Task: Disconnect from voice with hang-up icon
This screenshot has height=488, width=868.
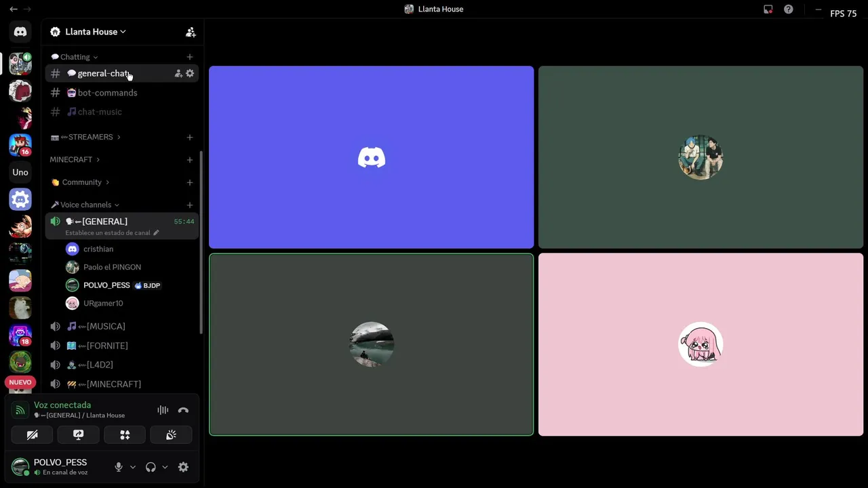Action: click(183, 410)
